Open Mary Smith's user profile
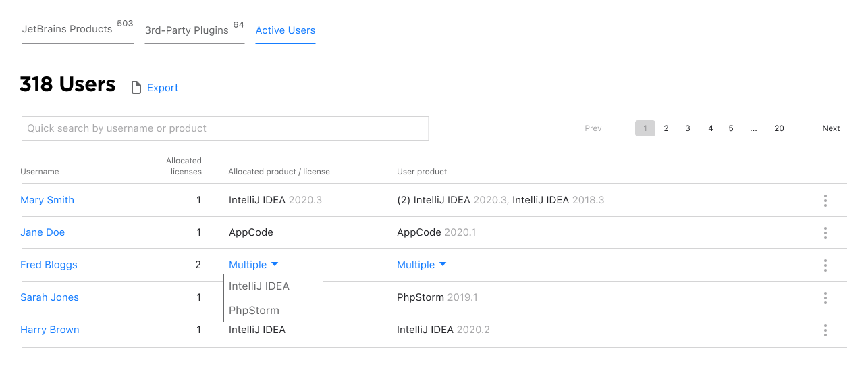Viewport: 868px width, 381px height. point(47,200)
